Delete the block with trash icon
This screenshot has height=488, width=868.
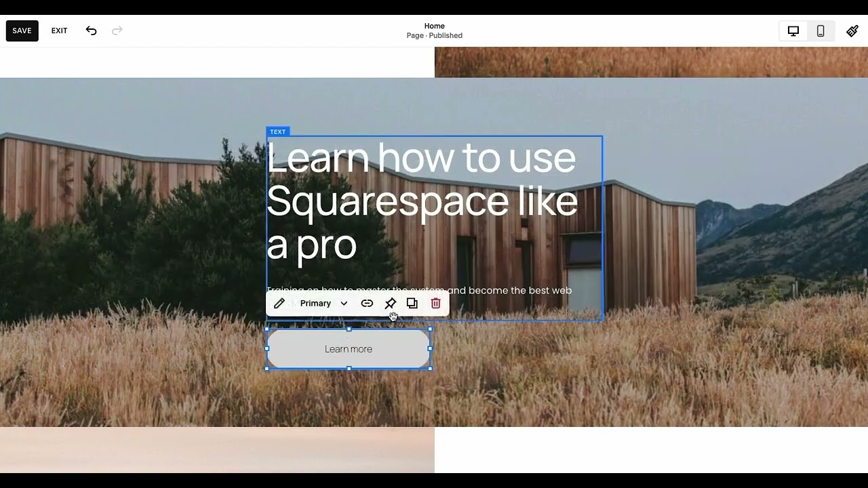coord(435,304)
